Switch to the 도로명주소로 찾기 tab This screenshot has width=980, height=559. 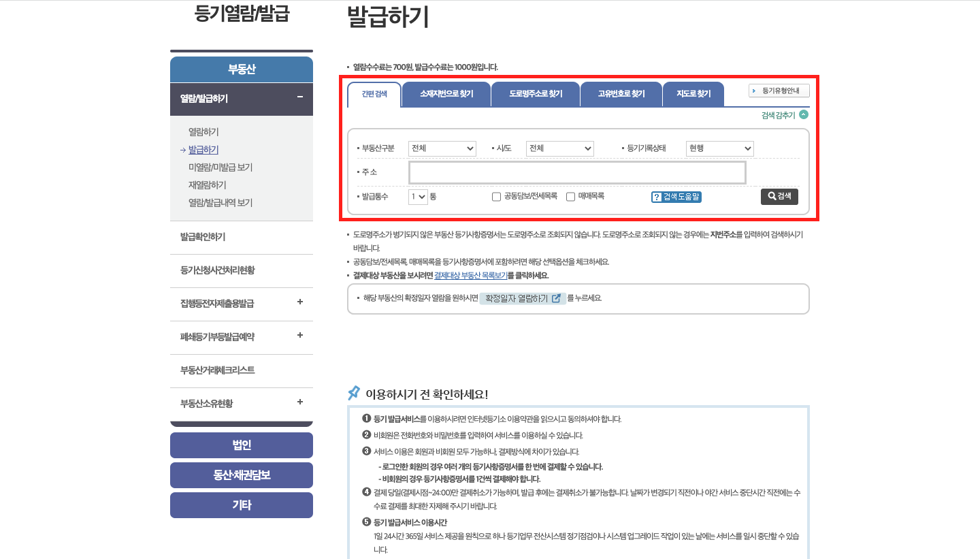pyautogui.click(x=535, y=94)
